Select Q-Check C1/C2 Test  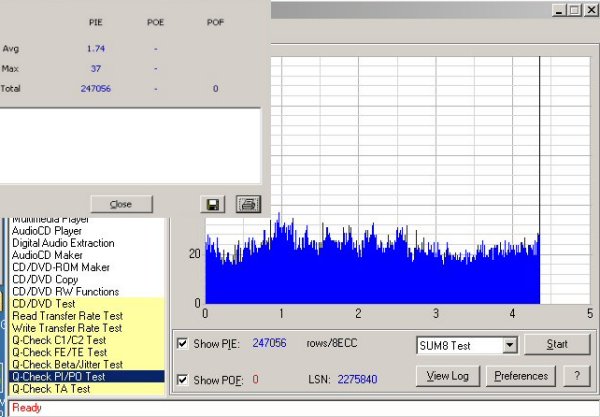click(x=86, y=340)
